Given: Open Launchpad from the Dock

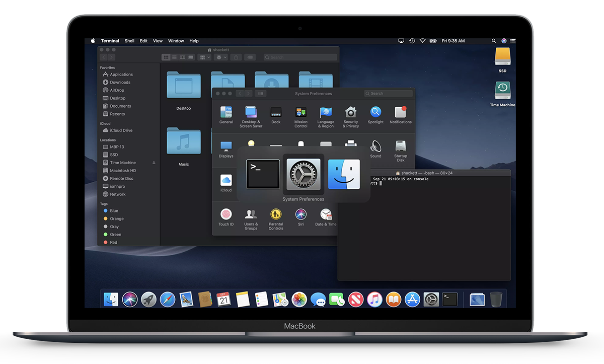Looking at the screenshot, I should click(148, 300).
